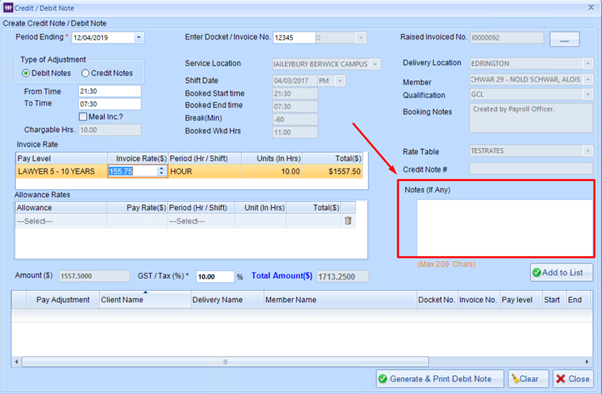Click the Enter Docket / Invoice No. field

294,38
